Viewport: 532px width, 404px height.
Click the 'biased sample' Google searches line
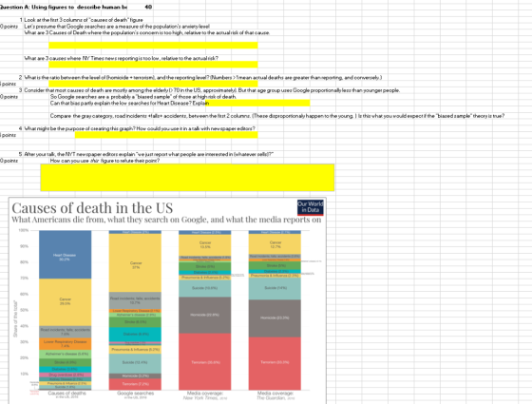(143, 97)
